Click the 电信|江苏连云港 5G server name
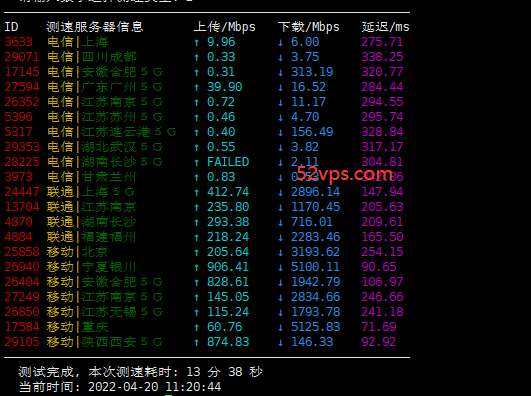Screen dimensions: 531x396 [112, 132]
